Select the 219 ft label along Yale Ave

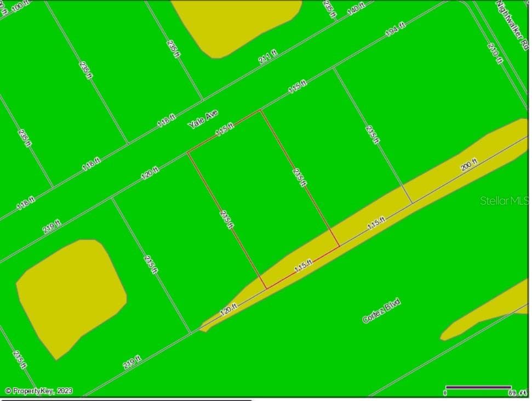52,227
